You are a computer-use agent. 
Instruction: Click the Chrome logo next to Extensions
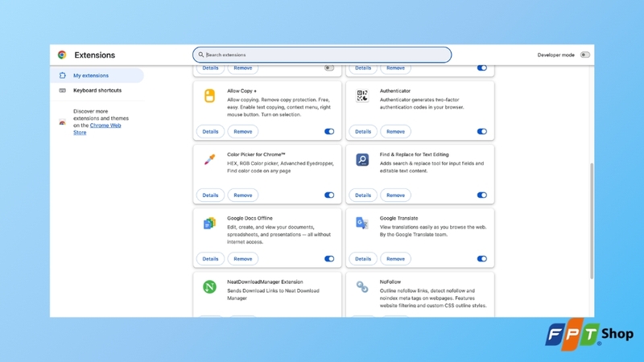click(62, 55)
